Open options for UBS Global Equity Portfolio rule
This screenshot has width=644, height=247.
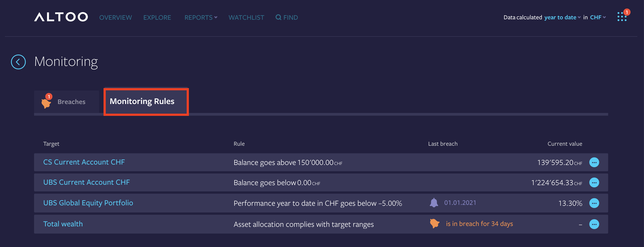pyautogui.click(x=594, y=203)
